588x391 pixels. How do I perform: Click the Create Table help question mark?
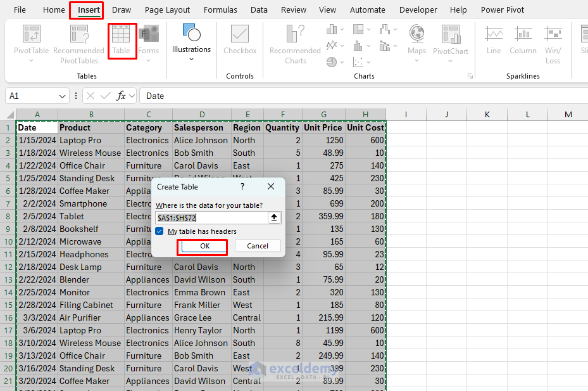point(242,186)
